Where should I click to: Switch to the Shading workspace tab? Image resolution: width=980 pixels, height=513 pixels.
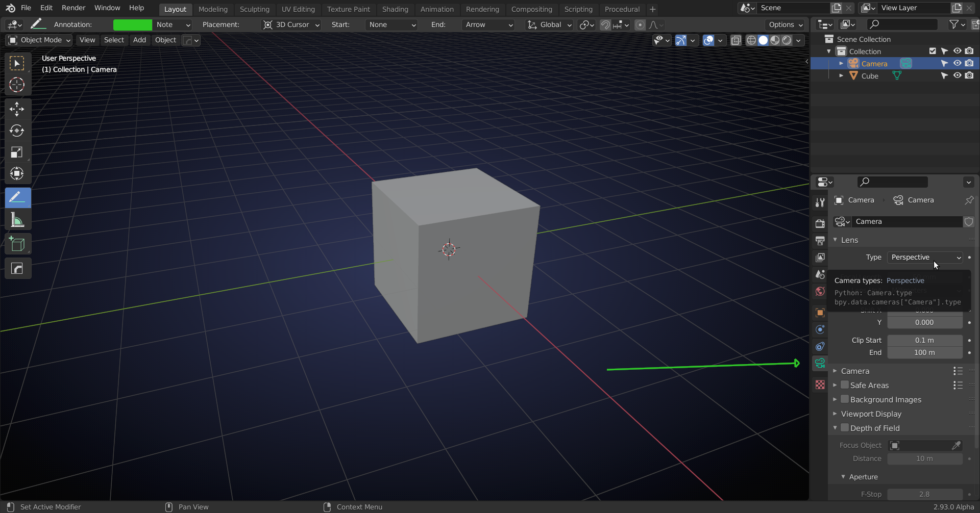coord(395,9)
